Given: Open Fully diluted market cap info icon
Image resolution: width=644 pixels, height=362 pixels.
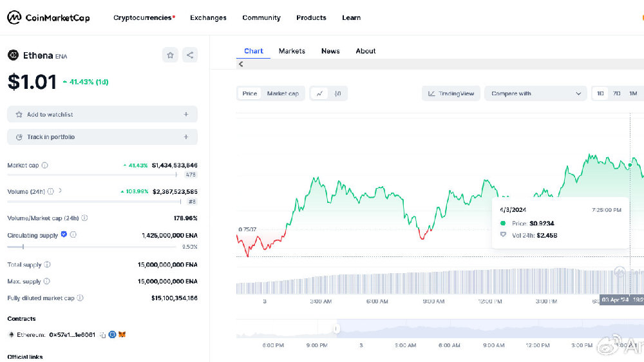Looking at the screenshot, I should click(80, 298).
